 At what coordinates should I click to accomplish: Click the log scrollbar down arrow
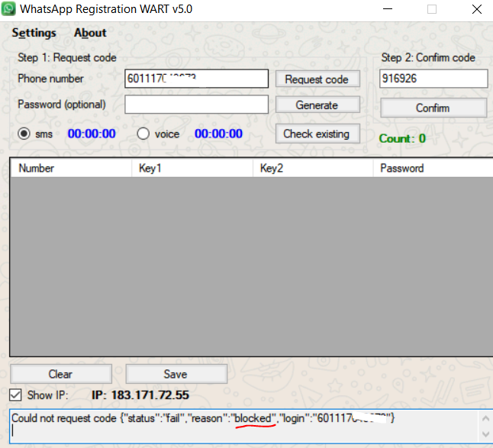[x=485, y=434]
